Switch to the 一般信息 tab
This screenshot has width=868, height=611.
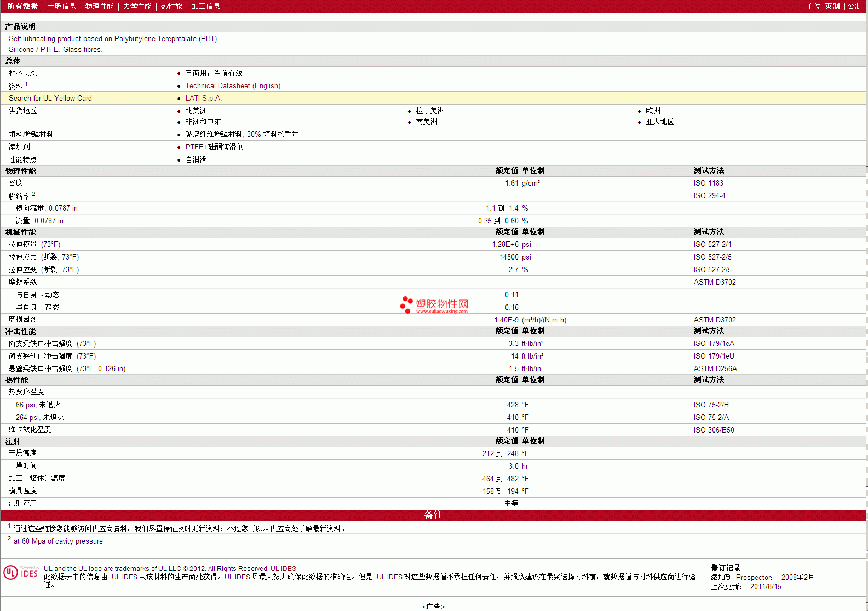coord(61,7)
